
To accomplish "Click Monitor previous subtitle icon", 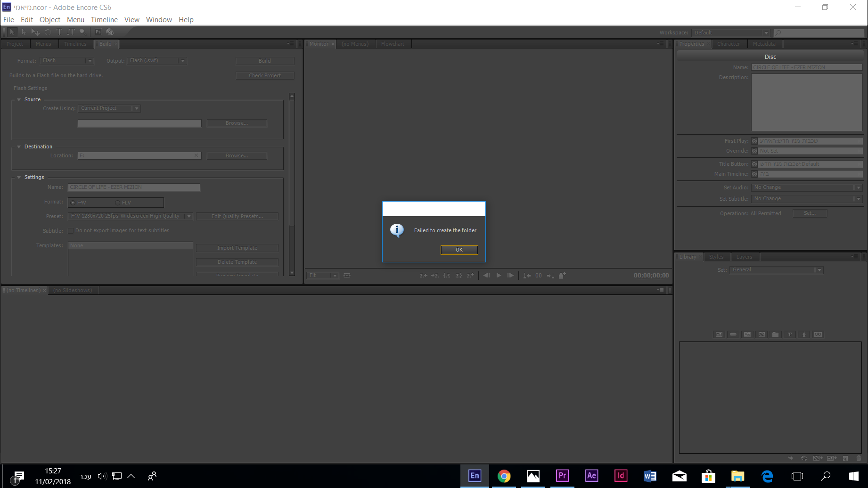I will coord(424,276).
